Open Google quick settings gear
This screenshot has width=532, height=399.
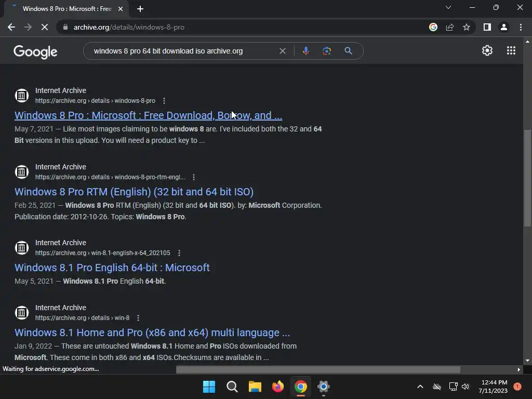[x=487, y=50]
